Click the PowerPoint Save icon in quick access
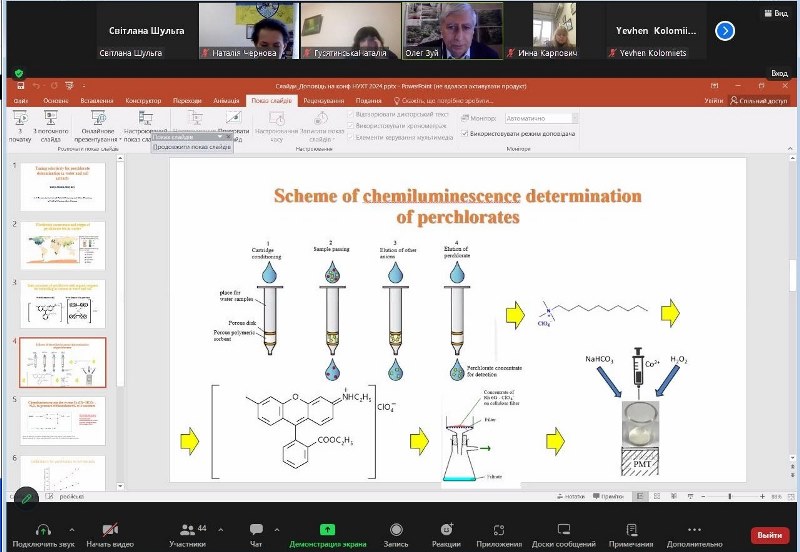Screen dimensions: 800x552 tap(20, 86)
